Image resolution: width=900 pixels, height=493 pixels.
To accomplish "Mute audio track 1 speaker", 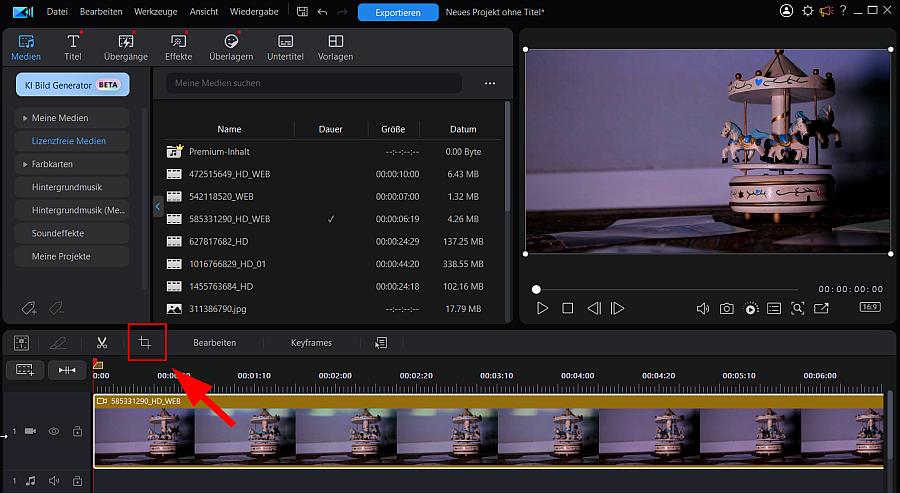I will (x=54, y=481).
